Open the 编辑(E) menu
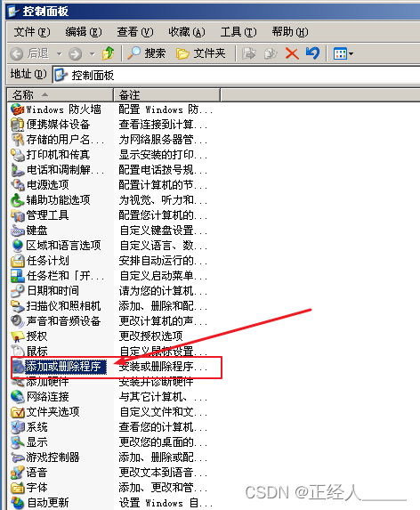The height and width of the screenshot is (510, 420). 84,32
